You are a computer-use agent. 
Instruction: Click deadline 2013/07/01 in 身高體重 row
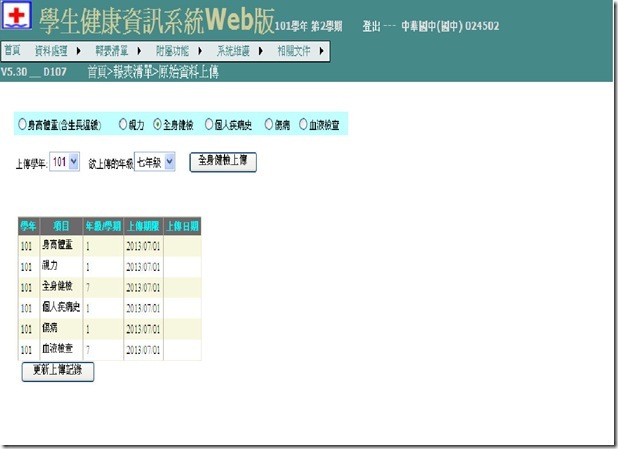tap(143, 246)
